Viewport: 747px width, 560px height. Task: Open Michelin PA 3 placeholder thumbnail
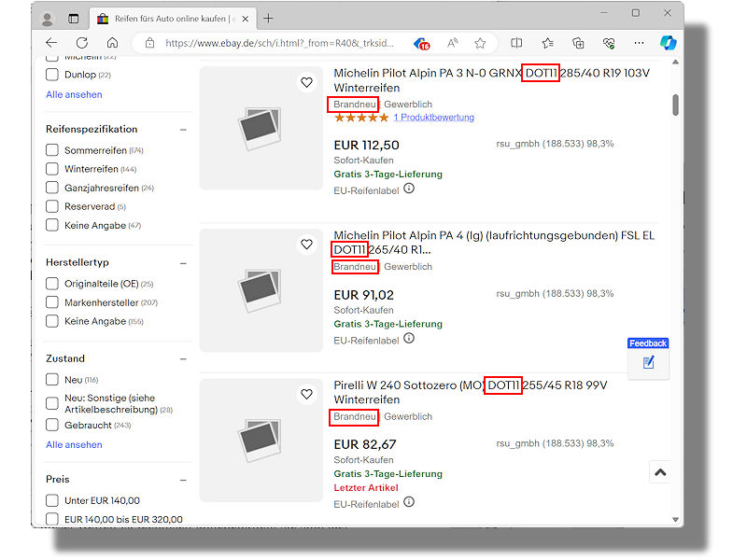pyautogui.click(x=261, y=128)
